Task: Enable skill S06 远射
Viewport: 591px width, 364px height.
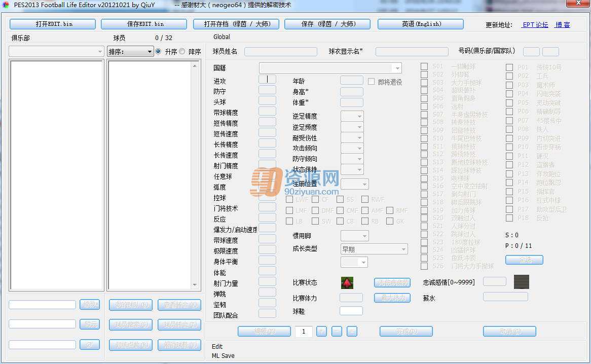Action: pos(424,106)
